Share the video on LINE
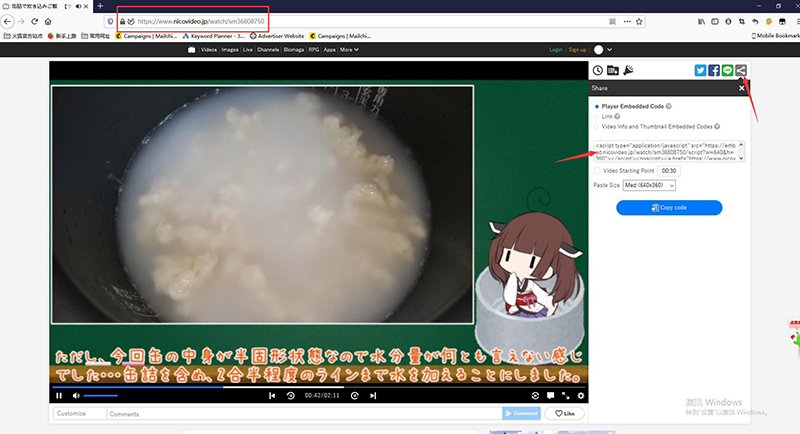Viewport: 800px width, 434px height. [x=728, y=70]
